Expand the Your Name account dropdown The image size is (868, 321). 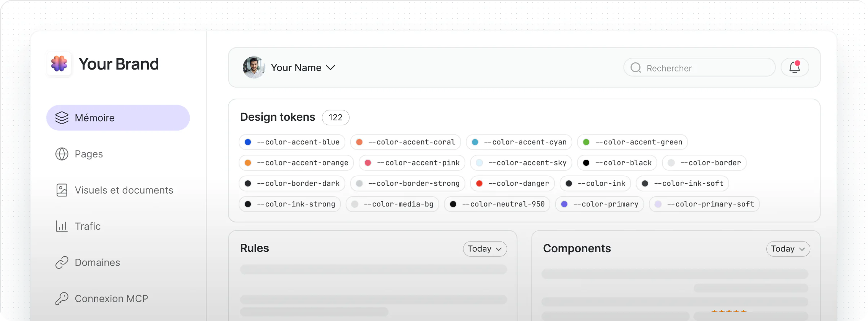tap(330, 68)
